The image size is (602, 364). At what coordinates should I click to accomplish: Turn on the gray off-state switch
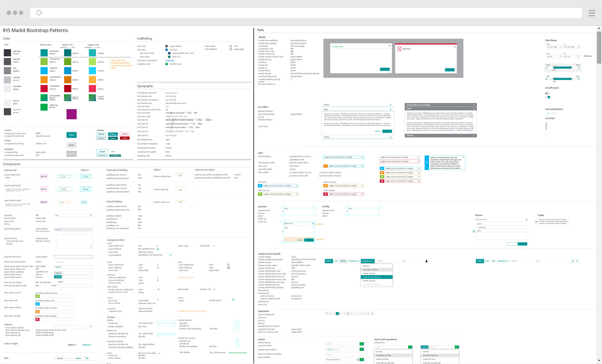pos(547,93)
